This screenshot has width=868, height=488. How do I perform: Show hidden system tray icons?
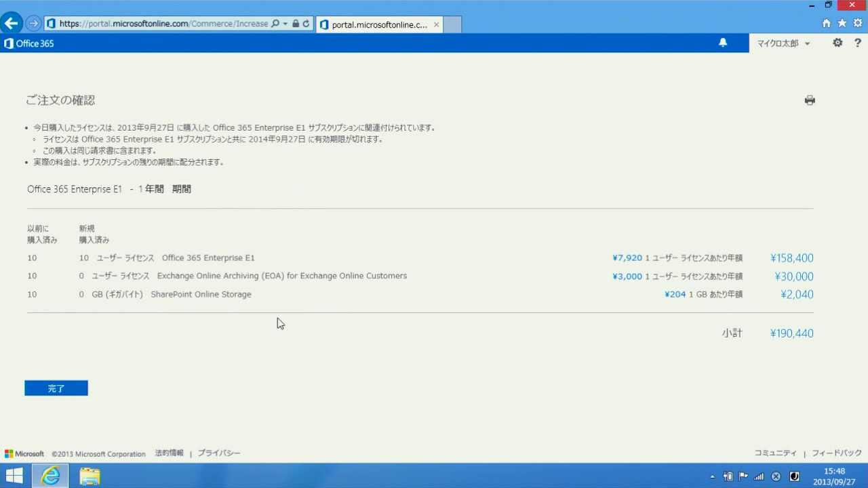pos(712,476)
